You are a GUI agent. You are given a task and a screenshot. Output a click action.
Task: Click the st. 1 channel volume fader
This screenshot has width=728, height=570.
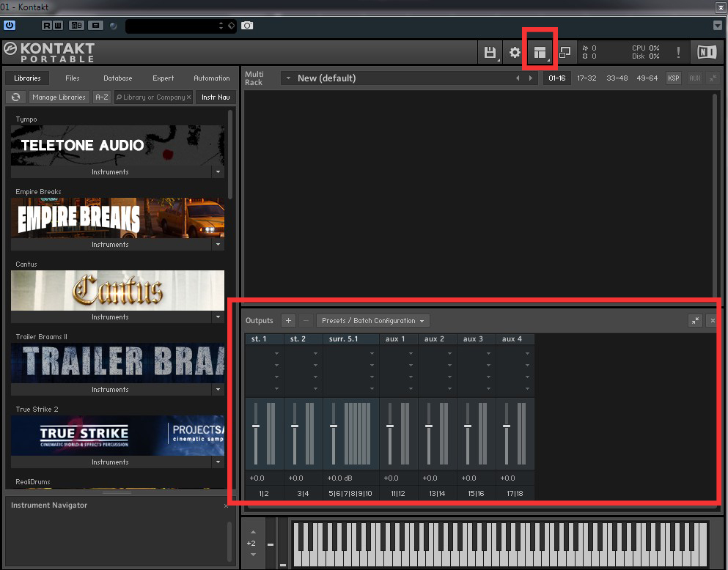[x=256, y=426]
